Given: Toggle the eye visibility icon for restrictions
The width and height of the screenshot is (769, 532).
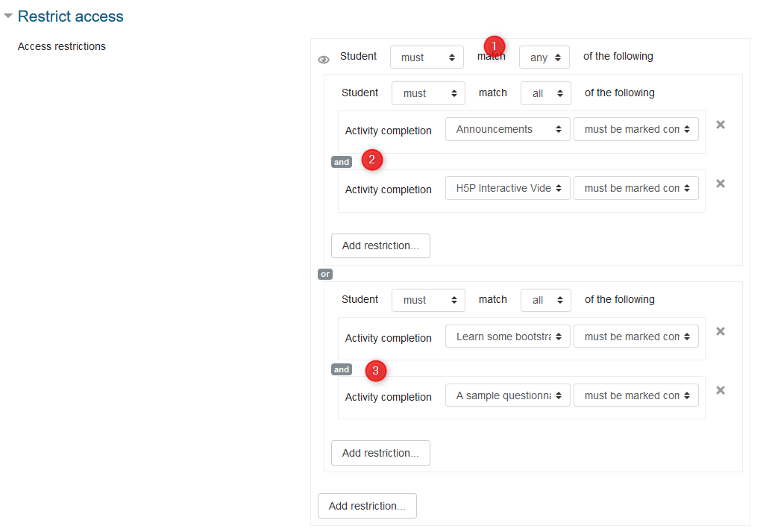Looking at the screenshot, I should click(324, 60).
